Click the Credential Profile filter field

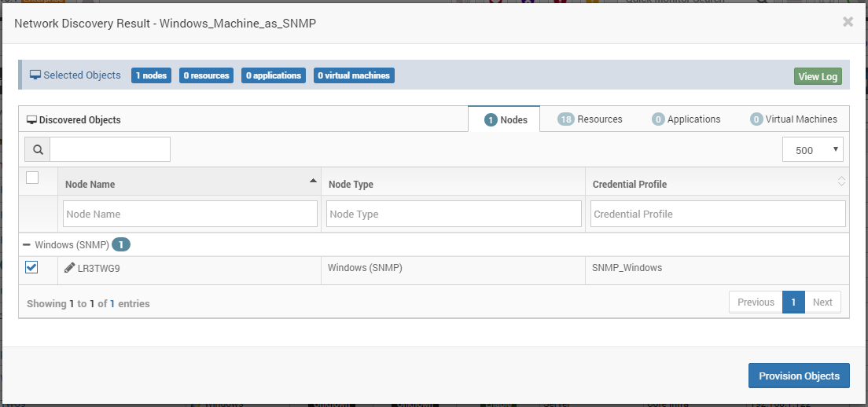(718, 214)
